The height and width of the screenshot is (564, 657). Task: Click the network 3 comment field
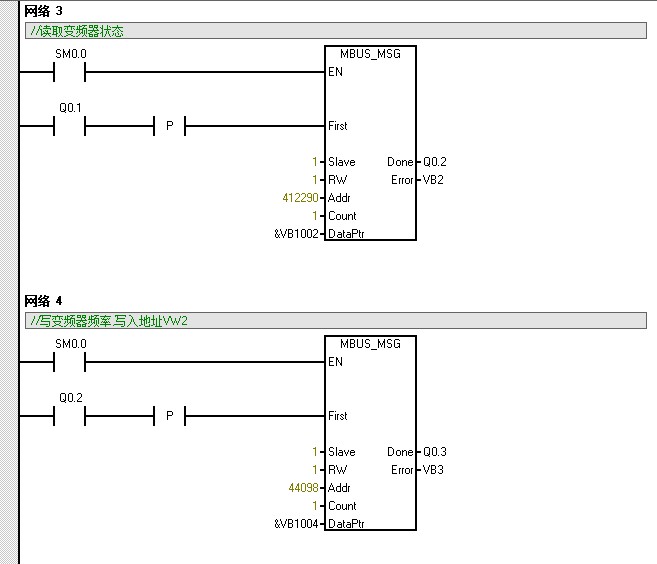pyautogui.click(x=336, y=31)
